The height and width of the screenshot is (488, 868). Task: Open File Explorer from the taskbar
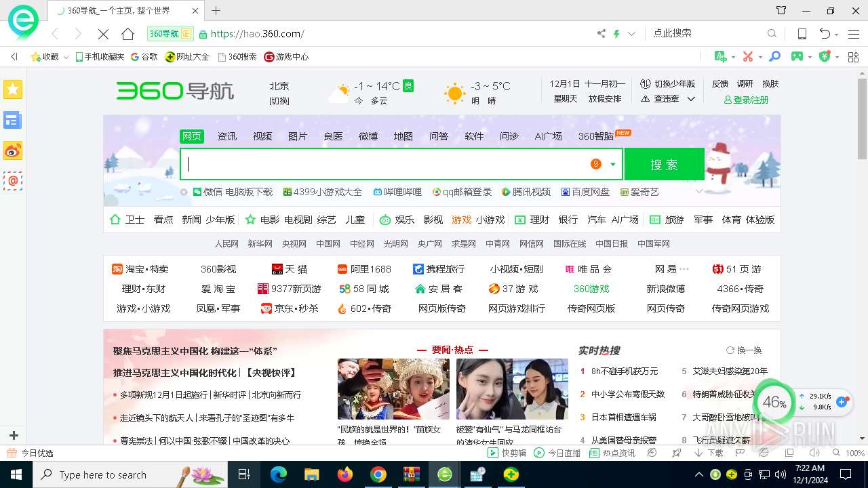(312, 474)
